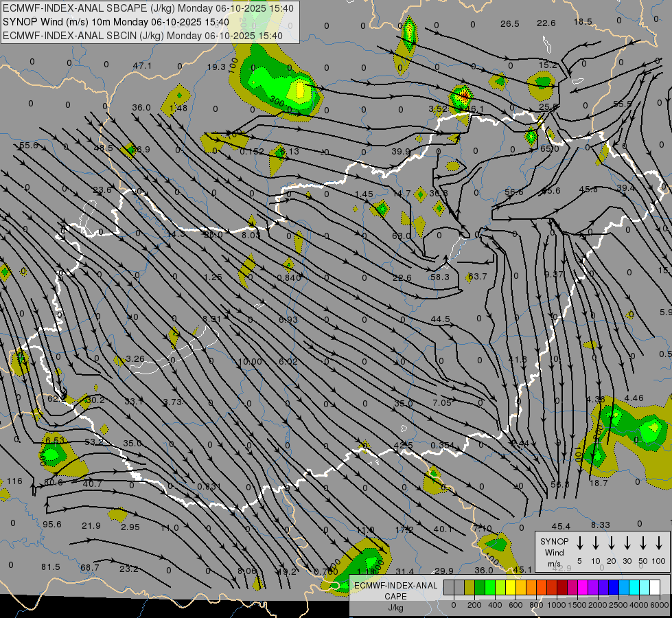Click the SYNOP Wind (m/s) 10m title line
This screenshot has height=618, width=672.
[x=116, y=22]
